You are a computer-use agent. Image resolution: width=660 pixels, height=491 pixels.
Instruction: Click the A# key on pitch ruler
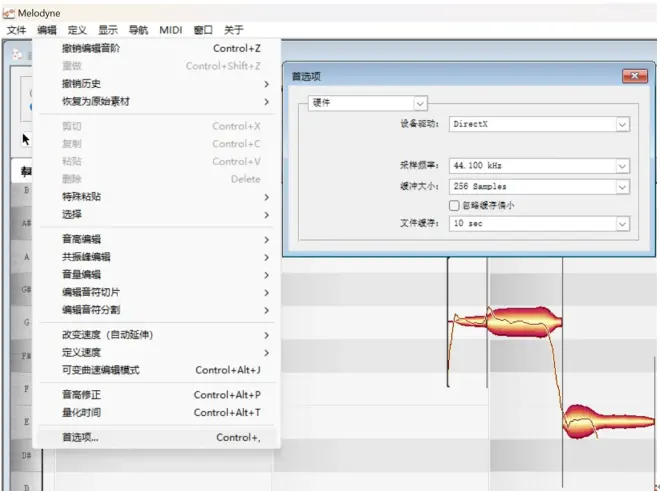(26, 223)
